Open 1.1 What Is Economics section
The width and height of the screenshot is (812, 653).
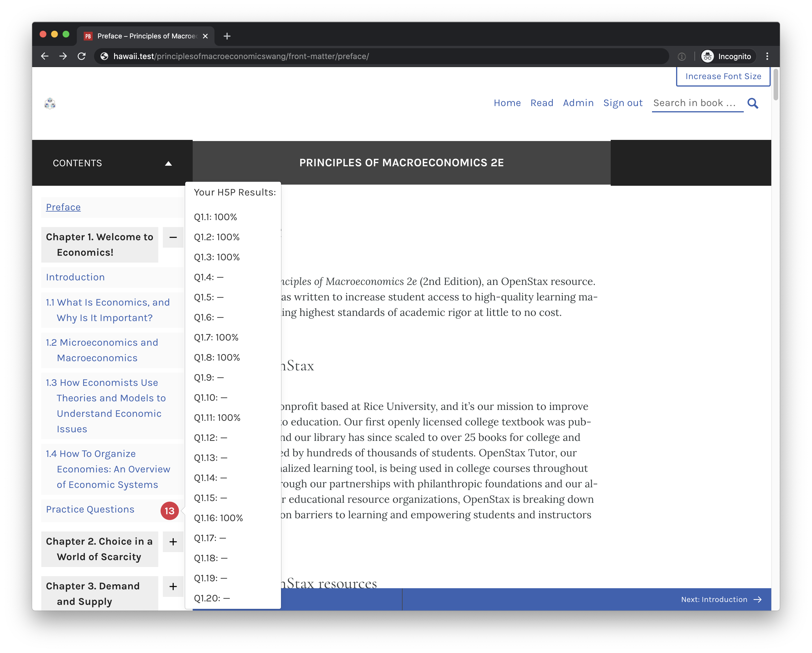(108, 310)
